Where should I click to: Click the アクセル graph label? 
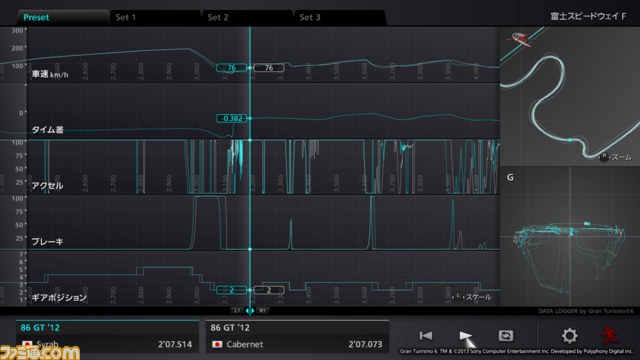point(47,186)
